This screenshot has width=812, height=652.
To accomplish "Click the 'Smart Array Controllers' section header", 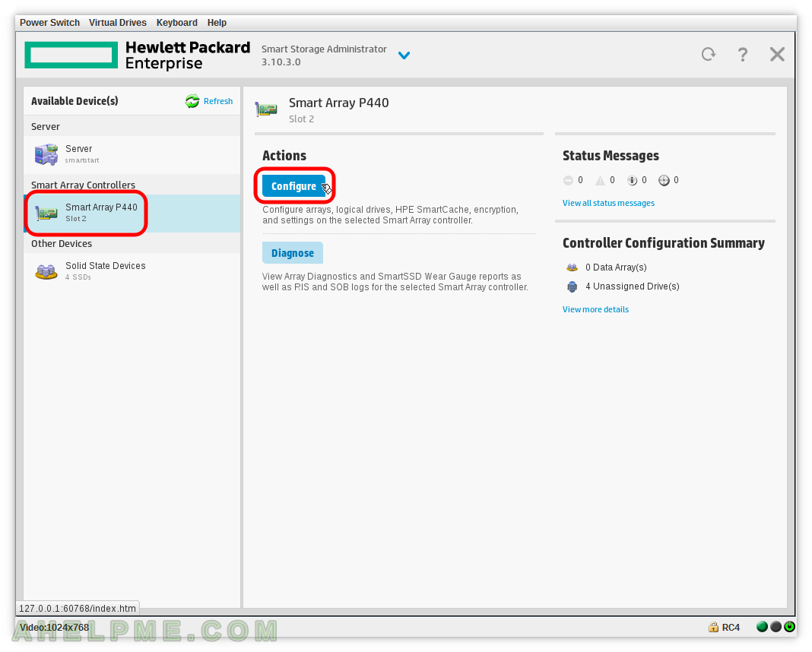I will click(x=83, y=185).
